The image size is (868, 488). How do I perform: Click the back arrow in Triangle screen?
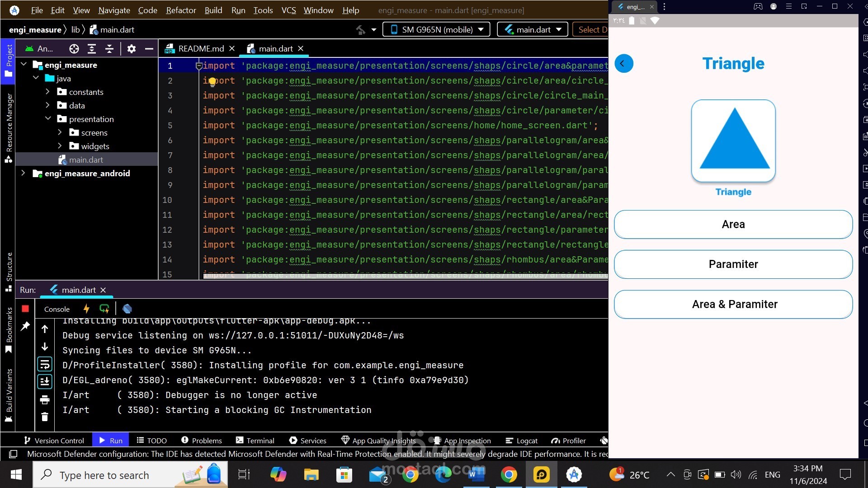point(623,64)
